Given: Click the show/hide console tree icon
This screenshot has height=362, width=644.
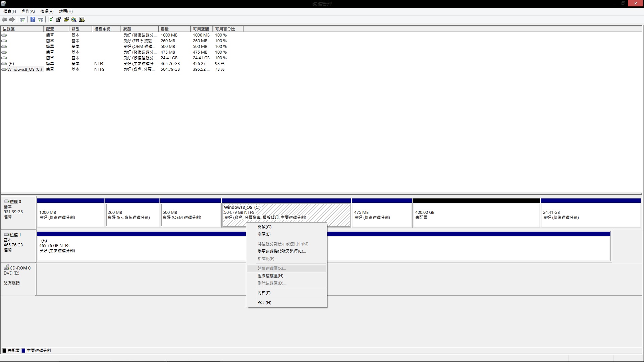Looking at the screenshot, I should click(x=22, y=20).
